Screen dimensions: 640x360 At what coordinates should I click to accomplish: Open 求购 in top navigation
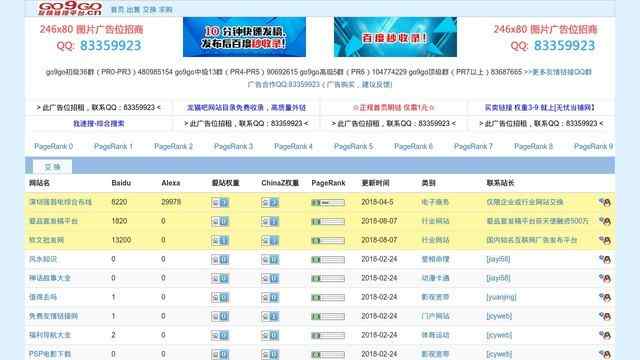click(x=165, y=9)
